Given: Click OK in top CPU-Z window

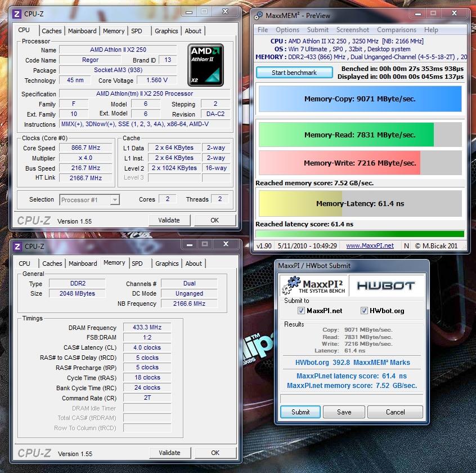Looking at the screenshot, I should (x=214, y=220).
